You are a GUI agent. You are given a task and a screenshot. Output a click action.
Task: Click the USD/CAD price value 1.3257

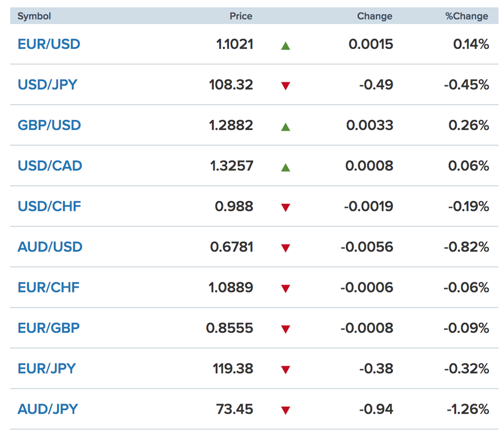click(x=231, y=166)
